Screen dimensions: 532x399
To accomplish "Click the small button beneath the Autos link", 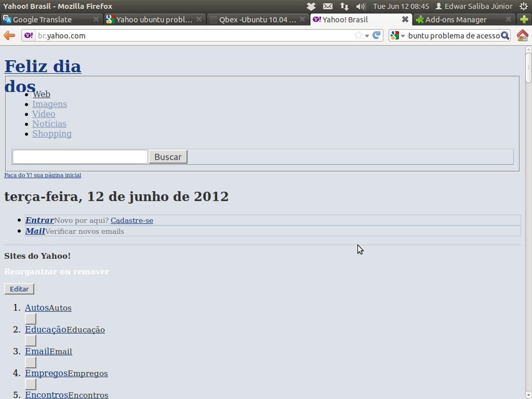I will click(31, 319).
